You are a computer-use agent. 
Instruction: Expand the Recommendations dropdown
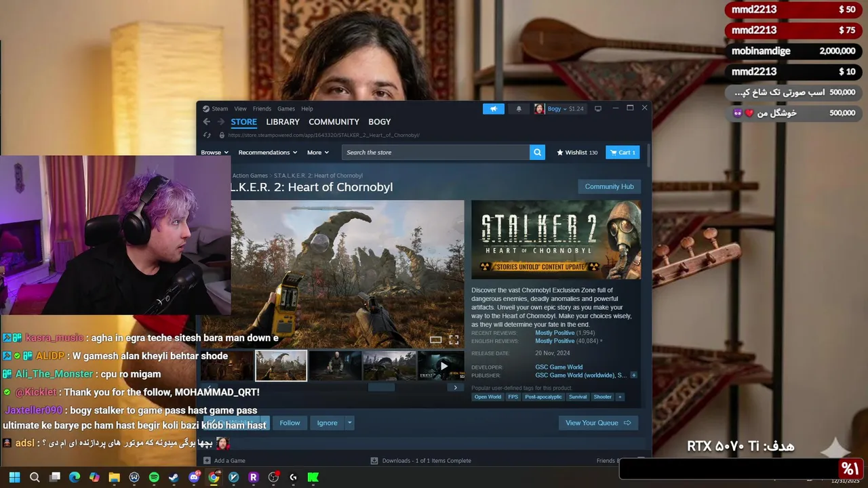pos(268,152)
